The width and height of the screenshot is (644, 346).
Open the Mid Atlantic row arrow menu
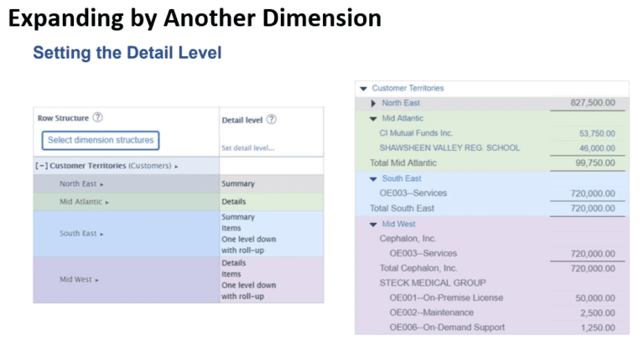pyautogui.click(x=109, y=202)
